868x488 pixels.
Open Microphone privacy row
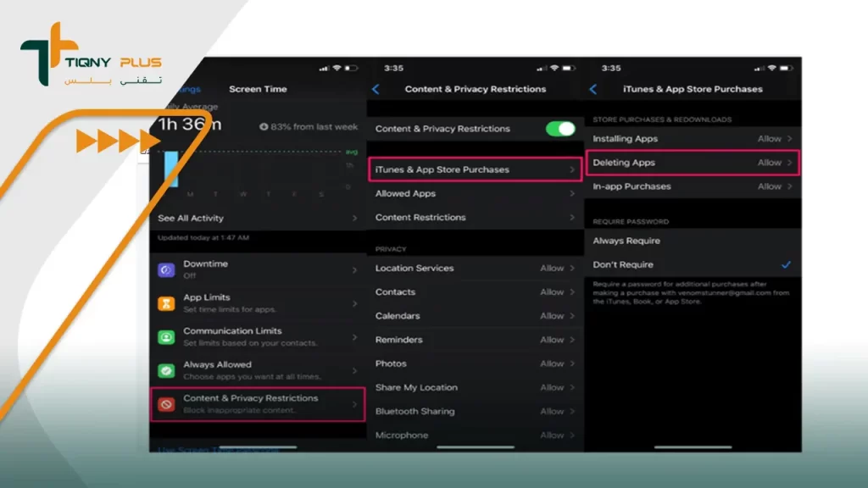coord(475,435)
